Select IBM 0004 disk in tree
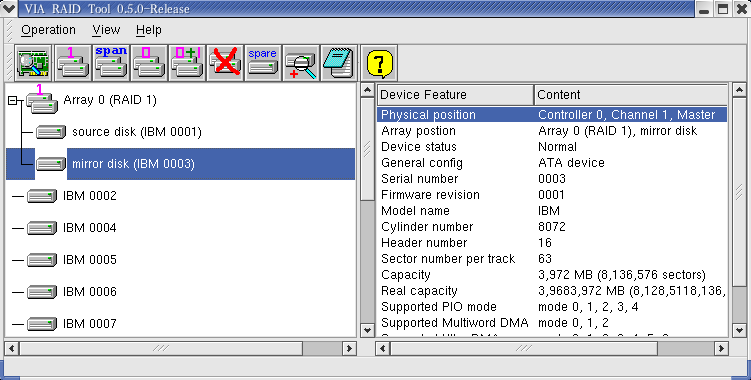Viewport: 751px width, 380px height. click(90, 228)
